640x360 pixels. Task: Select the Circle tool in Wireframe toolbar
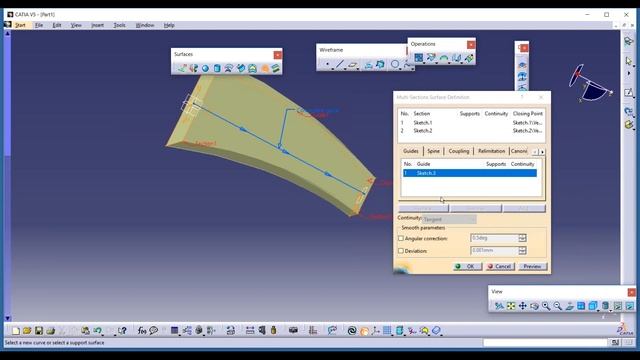(395, 64)
